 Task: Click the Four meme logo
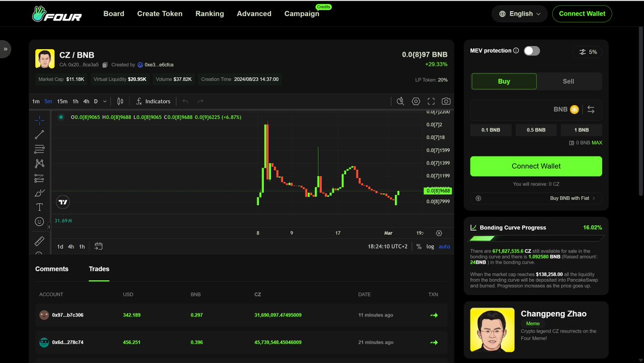(57, 13)
